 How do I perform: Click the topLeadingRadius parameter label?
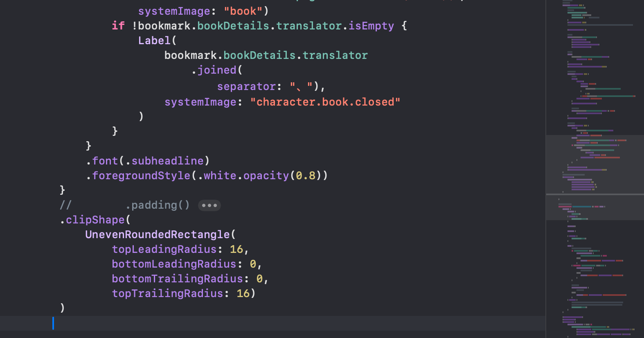164,249
